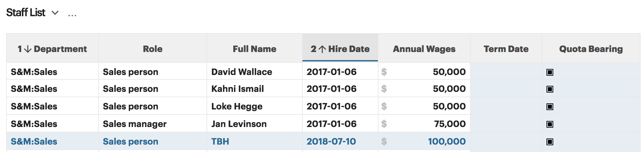Toggle Quota Bearing checkbox for David Wallace
This screenshot has height=152, width=644.
click(x=550, y=72)
